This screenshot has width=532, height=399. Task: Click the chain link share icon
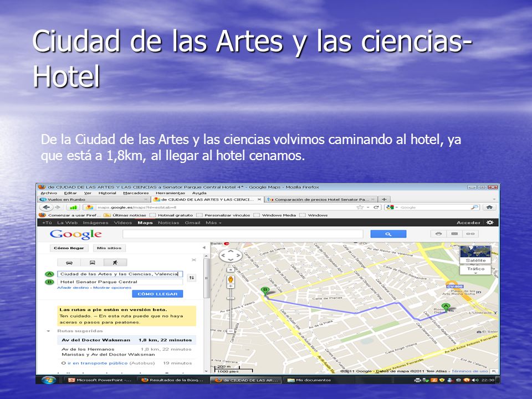coord(470,234)
